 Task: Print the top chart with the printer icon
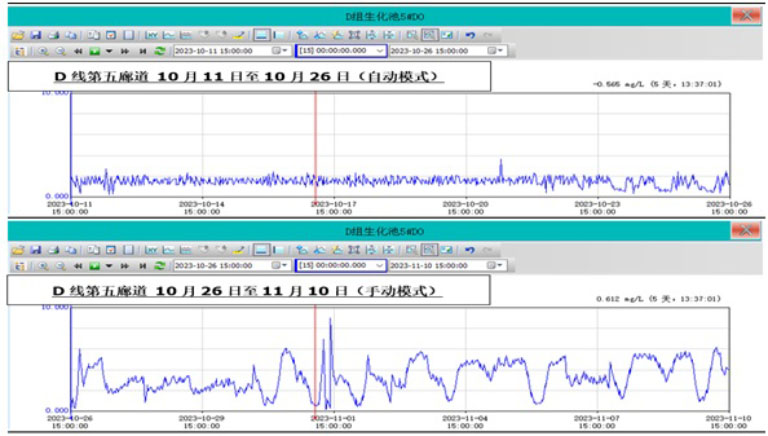coord(53,35)
